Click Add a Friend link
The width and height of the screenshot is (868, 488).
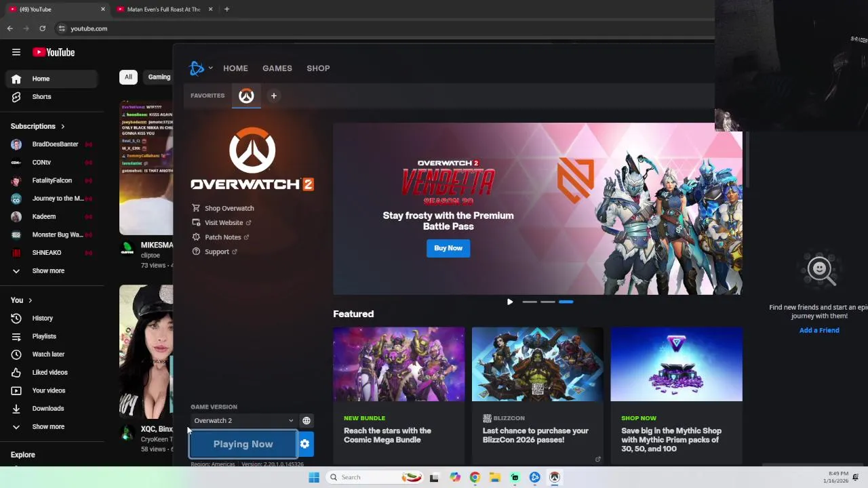tap(819, 330)
